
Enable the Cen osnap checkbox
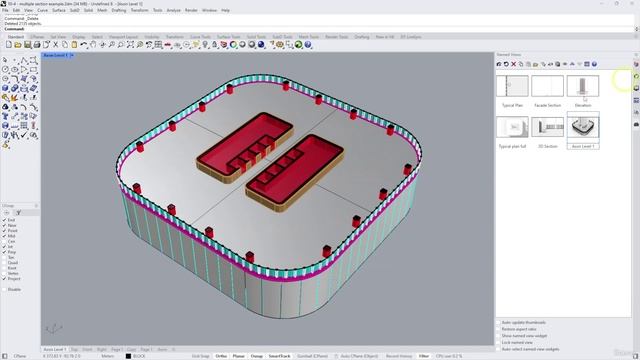(4, 242)
